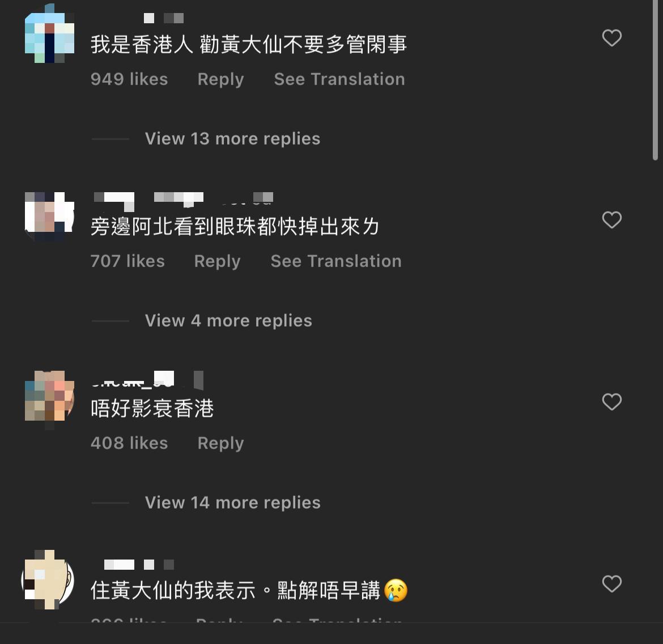Reply to the 408 likes comment
Screen dimensions: 663x644
tap(220, 443)
